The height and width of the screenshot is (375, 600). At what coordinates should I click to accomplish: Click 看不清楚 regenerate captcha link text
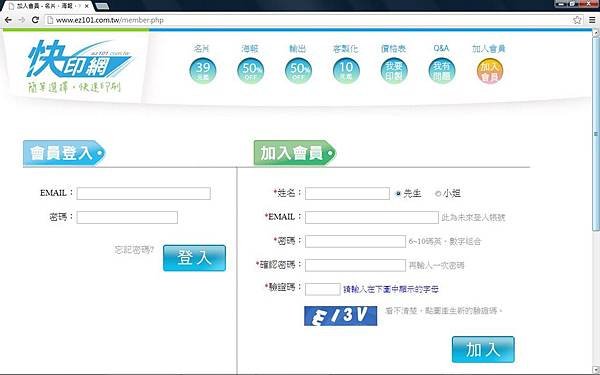coord(444,311)
